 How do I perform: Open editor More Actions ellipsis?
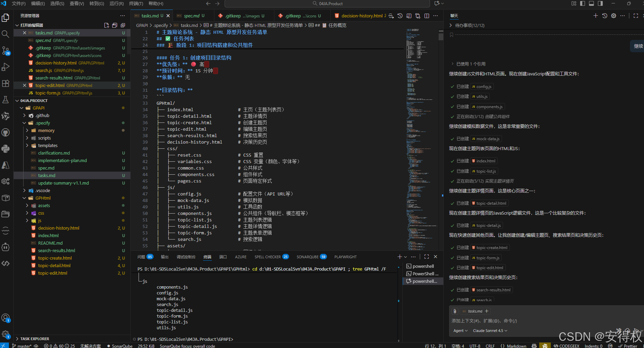(435, 16)
